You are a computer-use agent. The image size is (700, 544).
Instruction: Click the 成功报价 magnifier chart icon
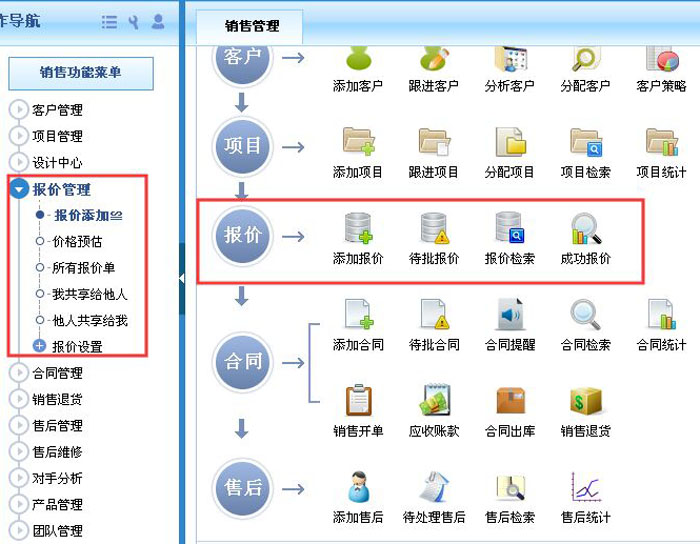pos(586,229)
